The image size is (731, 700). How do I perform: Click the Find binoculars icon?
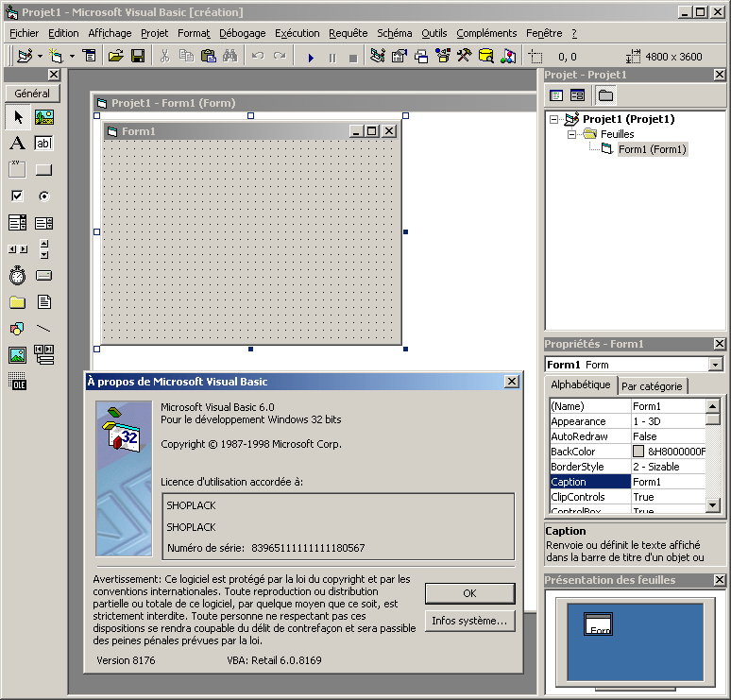[x=229, y=57]
